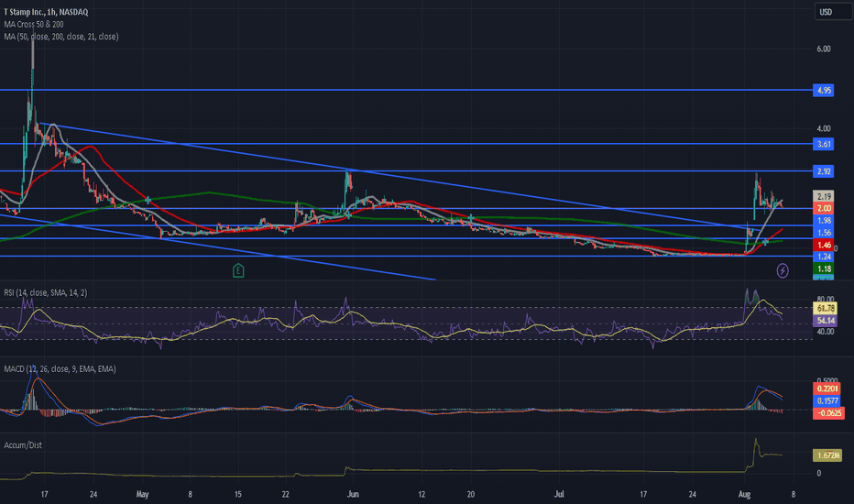Click the Aug date on the time axis
Viewport: 854px width, 504px height.
[x=744, y=494]
